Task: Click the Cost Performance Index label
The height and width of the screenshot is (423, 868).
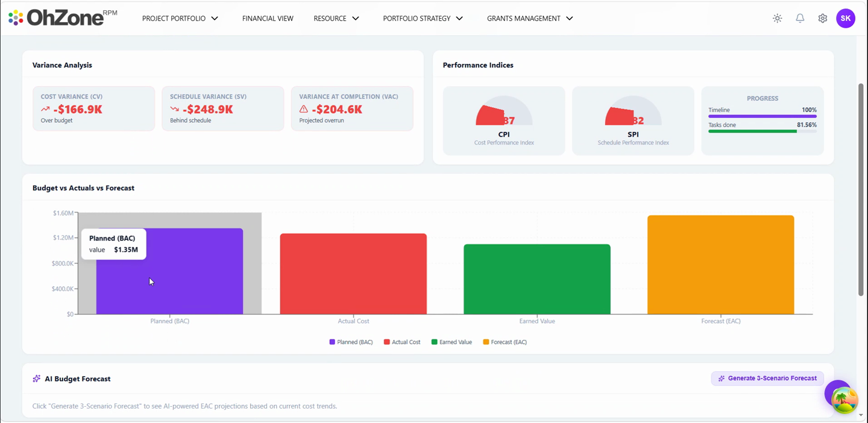Action: pos(504,143)
